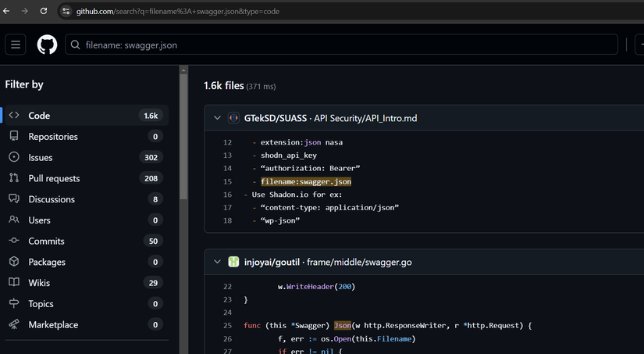
Task: Click the browser address bar URL
Action: [x=178, y=11]
